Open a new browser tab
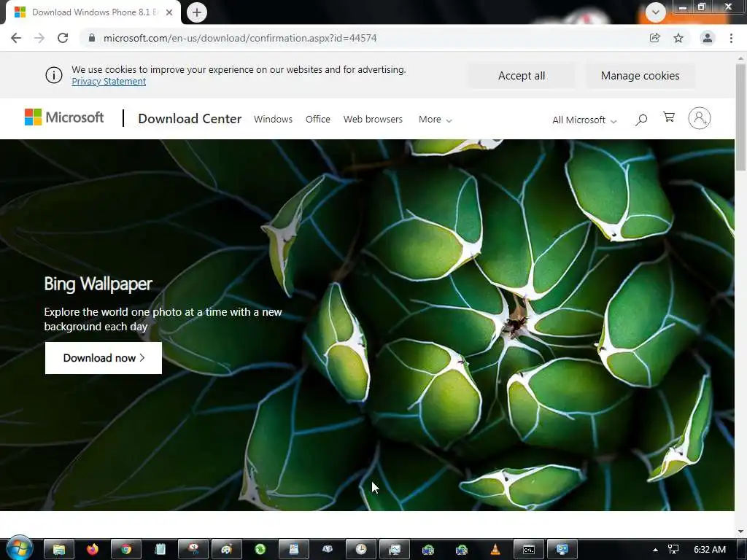The height and width of the screenshot is (560, 747). (197, 12)
